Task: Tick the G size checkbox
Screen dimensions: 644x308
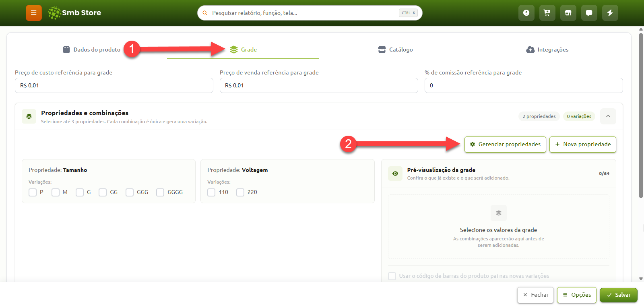Action: coord(80,192)
